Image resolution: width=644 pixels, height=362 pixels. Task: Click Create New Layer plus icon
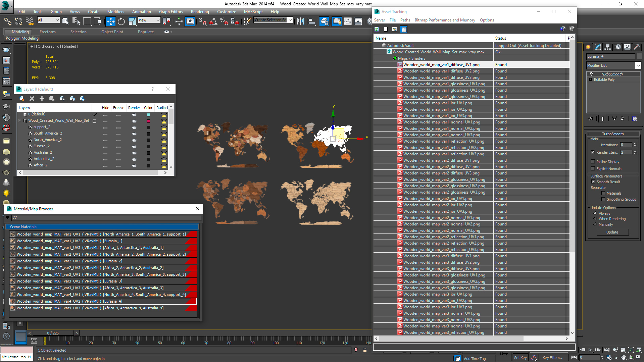coord(42,99)
